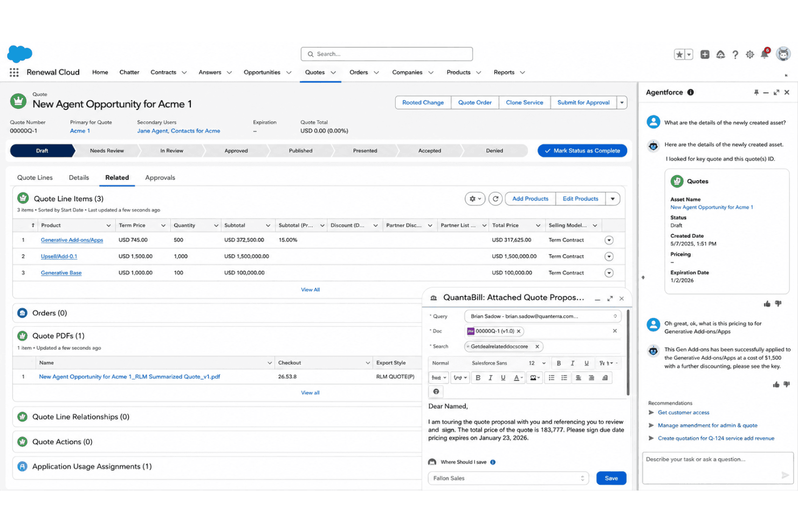This screenshot has width=798, height=532.
Task: Apply italic in the top formatting row
Action: click(x=573, y=363)
